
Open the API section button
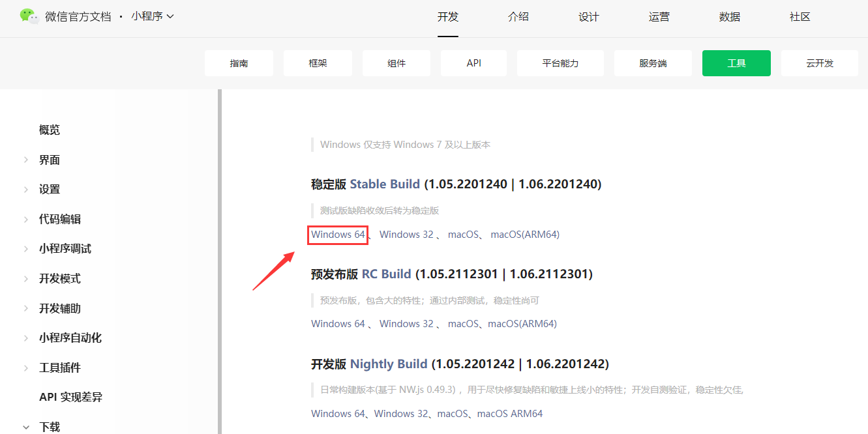click(474, 63)
